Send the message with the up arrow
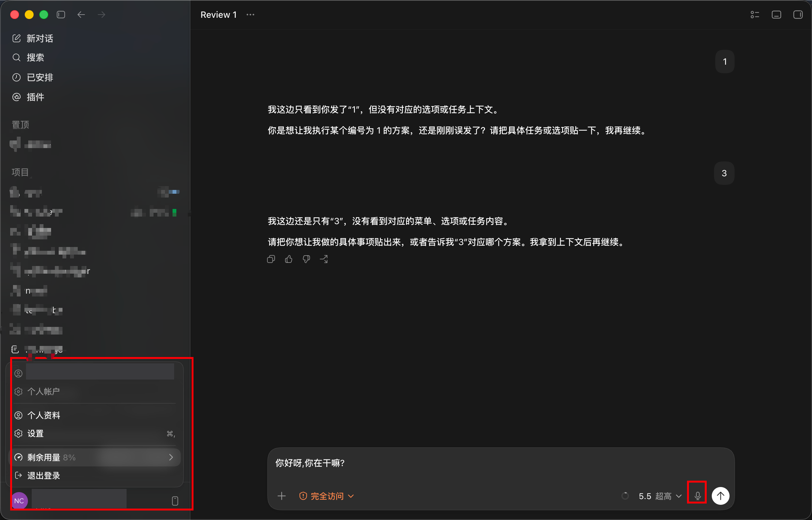The width and height of the screenshot is (812, 520). click(x=720, y=496)
